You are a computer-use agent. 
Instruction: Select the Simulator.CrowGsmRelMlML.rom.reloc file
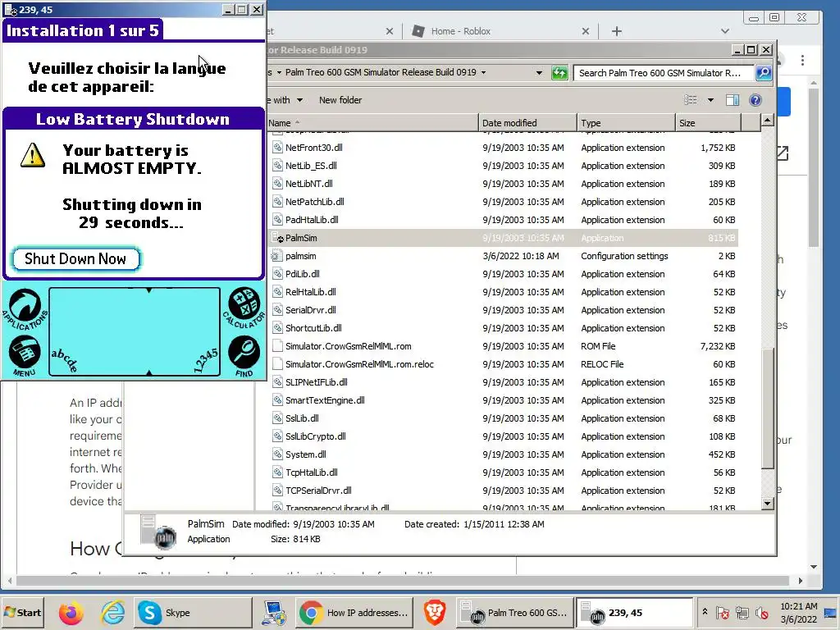pos(359,364)
